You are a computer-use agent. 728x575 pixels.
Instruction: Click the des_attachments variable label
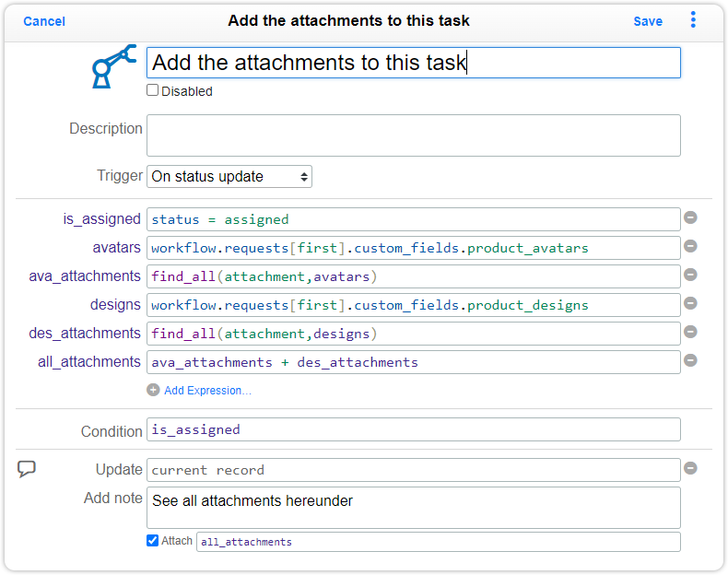tap(85, 333)
